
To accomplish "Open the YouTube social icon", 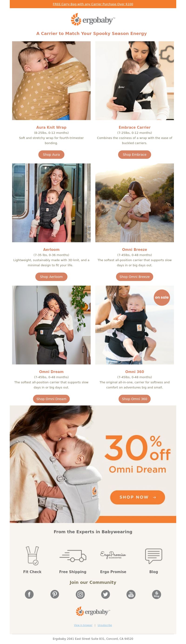I will pos(131,594).
